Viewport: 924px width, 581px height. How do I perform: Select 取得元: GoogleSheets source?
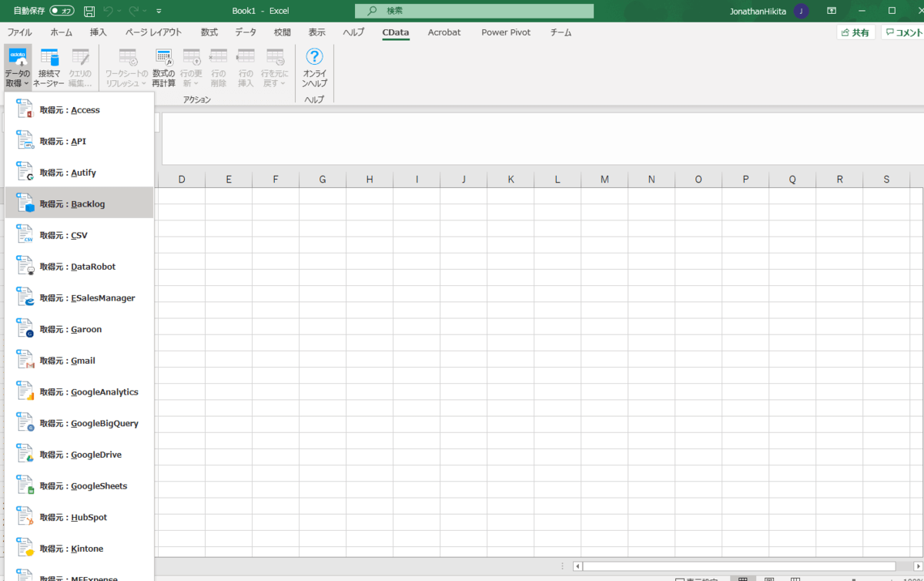79,486
